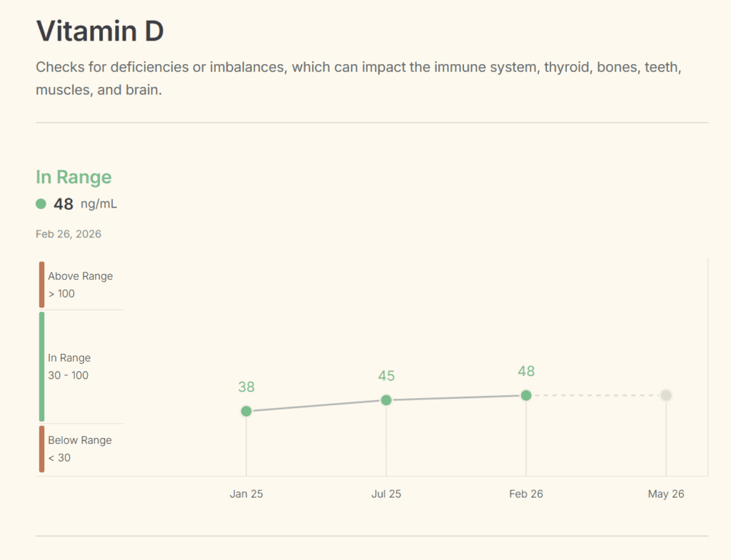The width and height of the screenshot is (731, 560).
Task: Click the Feb 26 green data point
Action: click(x=526, y=395)
